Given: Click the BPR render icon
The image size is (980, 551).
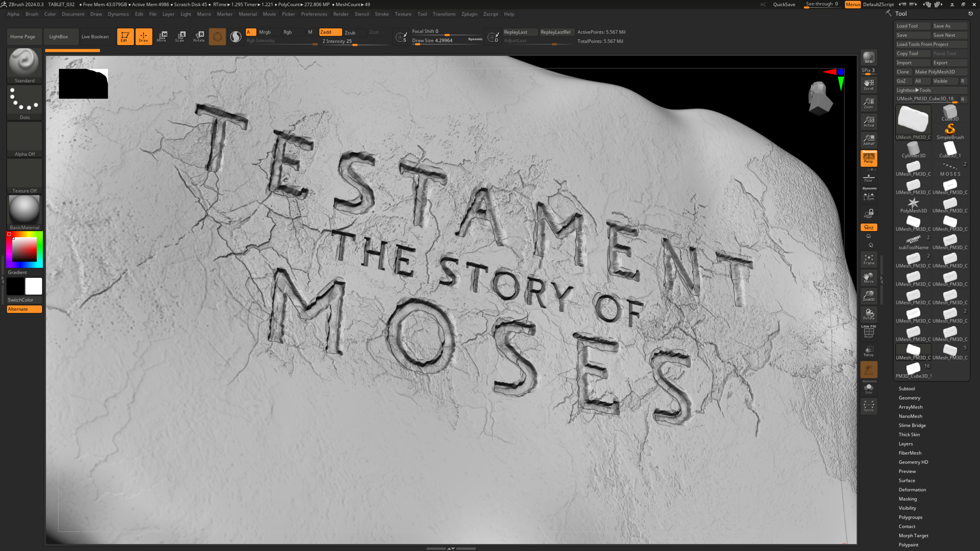Looking at the screenshot, I should [868, 57].
